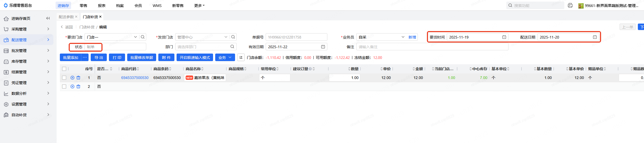644x143 pixels.
Task: Expand 库存管理 in the sidebar
Action: (x=48, y=61)
